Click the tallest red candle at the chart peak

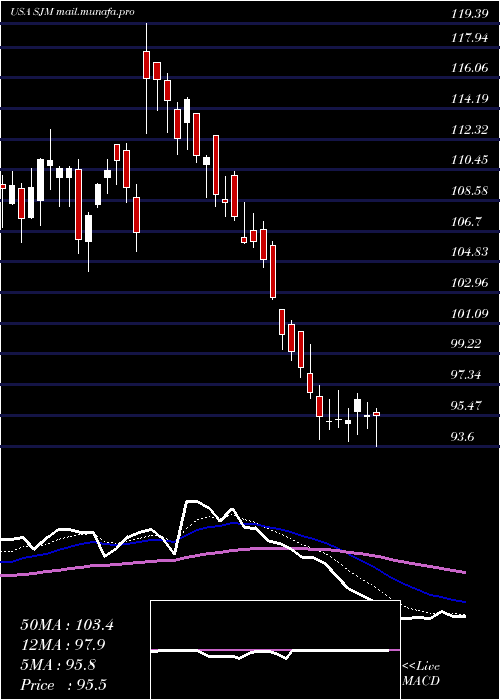[x=146, y=65]
